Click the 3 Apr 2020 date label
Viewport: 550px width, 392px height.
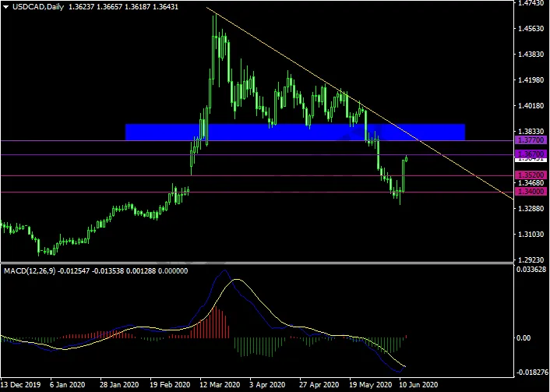[268, 385]
